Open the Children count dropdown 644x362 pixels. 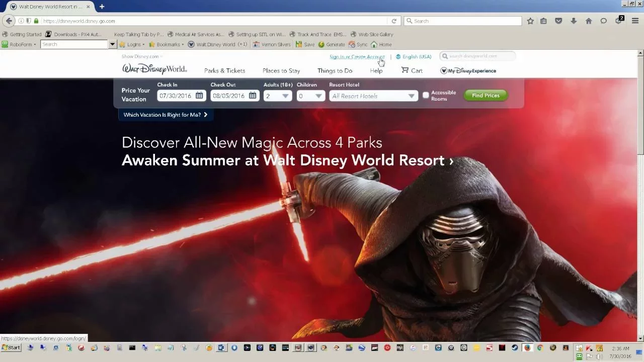311,96
